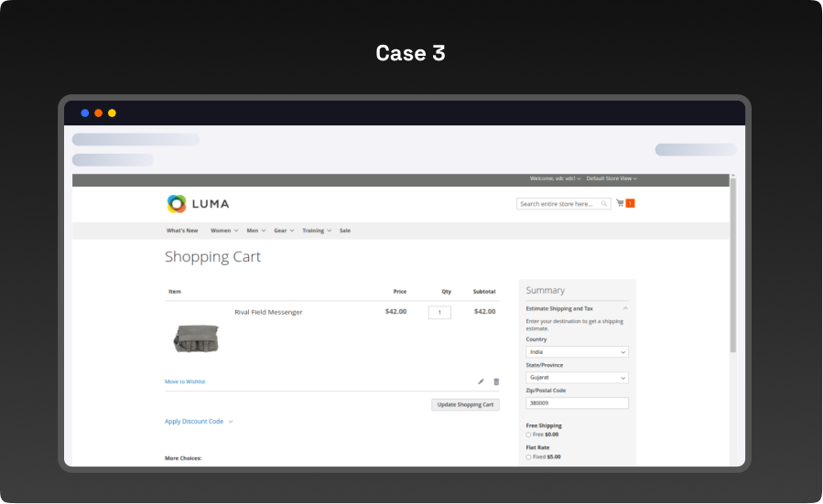Select the Free Shipping radio button
823x504 pixels.
click(528, 434)
